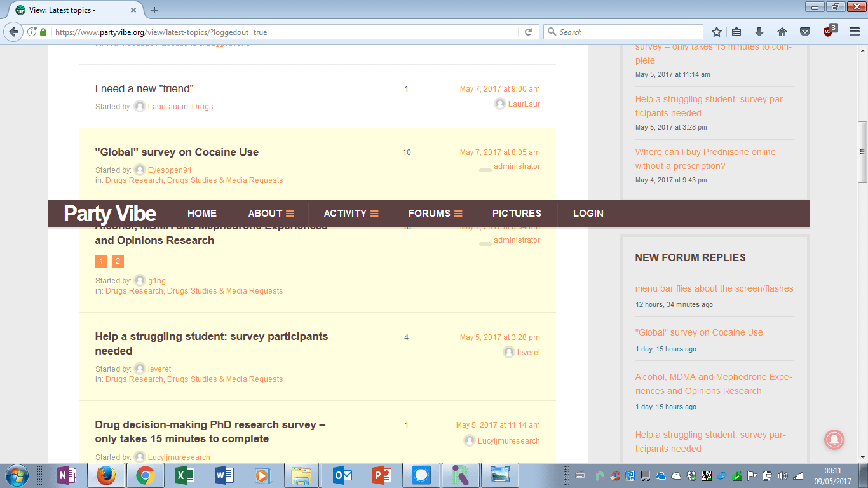Expand the FORUMS navigation menu
868x488 pixels.
click(435, 213)
